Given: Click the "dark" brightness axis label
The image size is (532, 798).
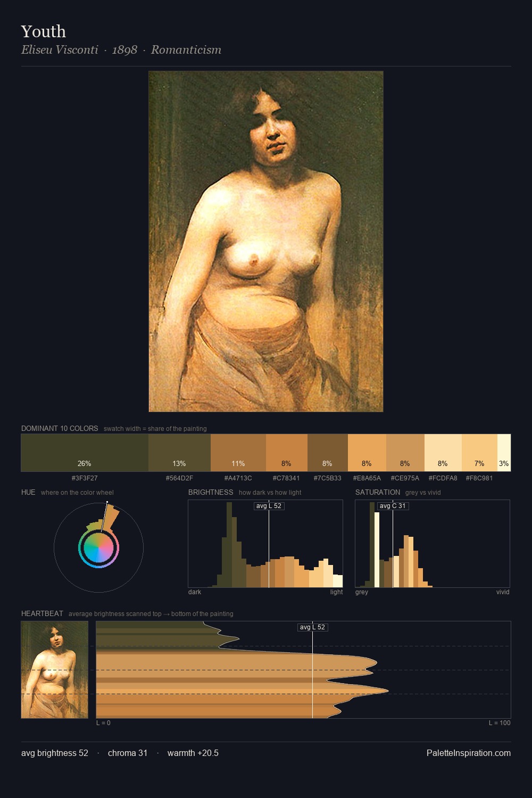Looking at the screenshot, I should 195,592.
